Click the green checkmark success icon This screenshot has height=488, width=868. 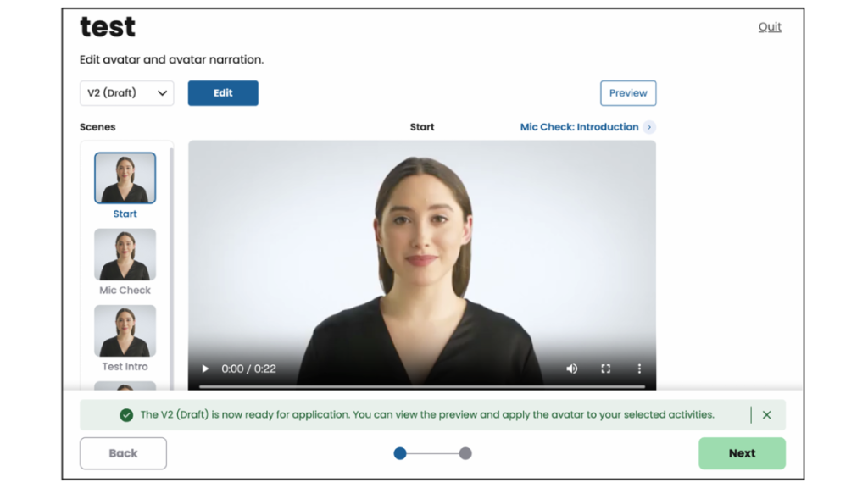coord(126,415)
